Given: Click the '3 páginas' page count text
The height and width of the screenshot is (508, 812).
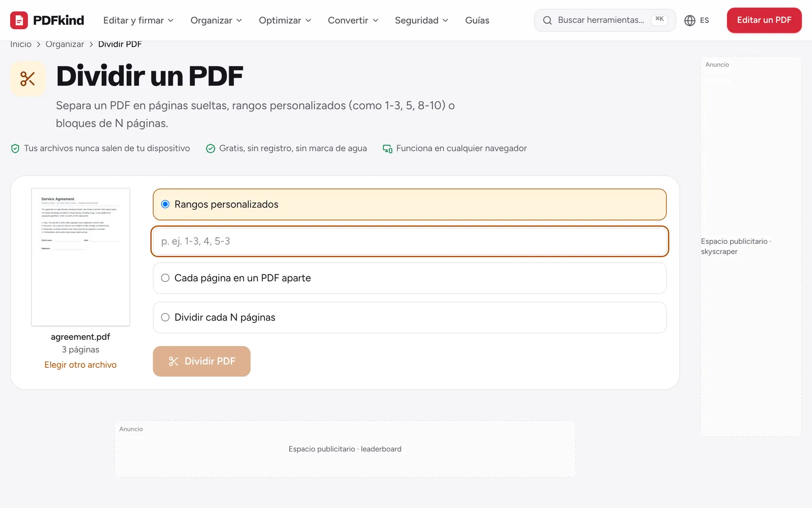Looking at the screenshot, I should tap(80, 350).
